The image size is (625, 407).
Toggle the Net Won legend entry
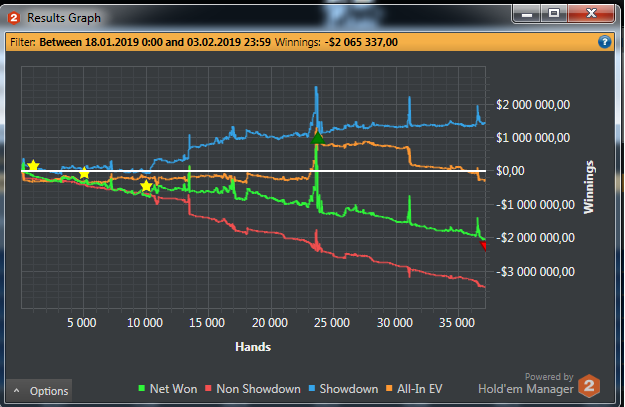[x=167, y=389]
